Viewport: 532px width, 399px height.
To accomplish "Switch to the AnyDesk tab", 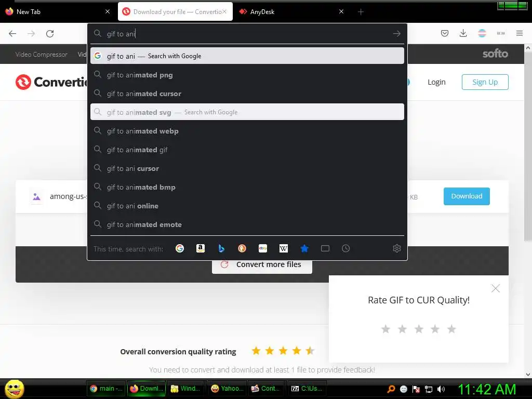I will (291, 11).
